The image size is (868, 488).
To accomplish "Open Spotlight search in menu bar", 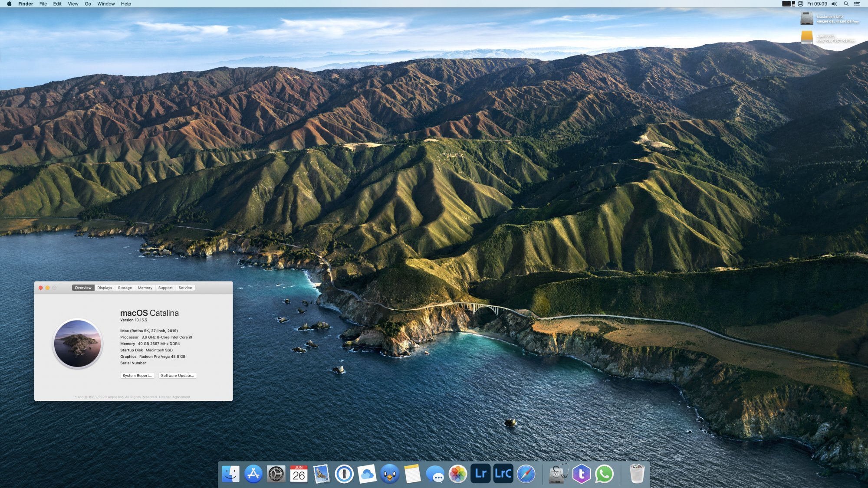I will 846,4.
